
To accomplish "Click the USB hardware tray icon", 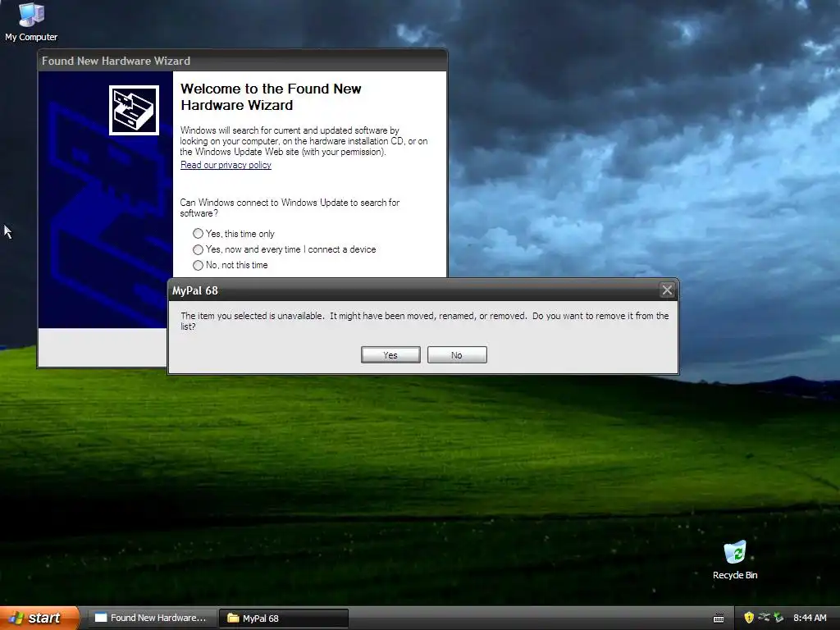I will (x=764, y=618).
